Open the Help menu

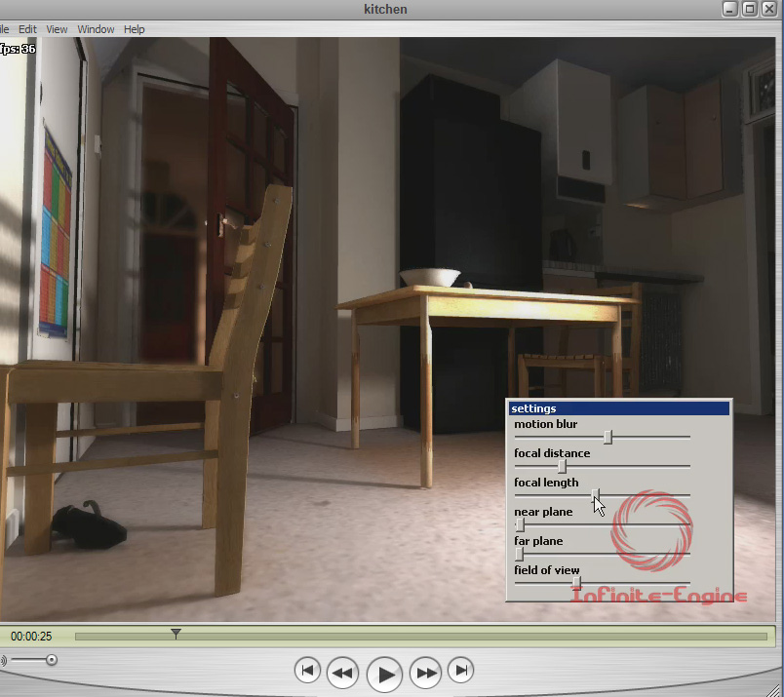click(x=135, y=29)
